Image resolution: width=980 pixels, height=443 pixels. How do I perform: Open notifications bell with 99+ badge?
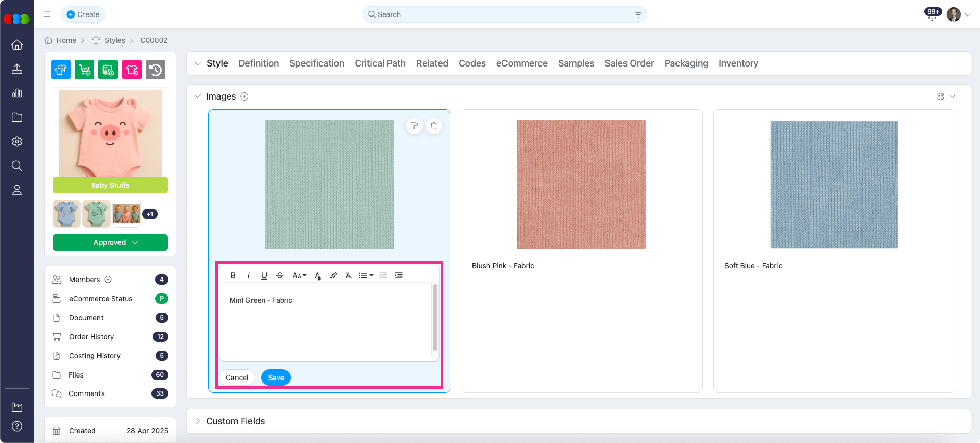tap(932, 15)
